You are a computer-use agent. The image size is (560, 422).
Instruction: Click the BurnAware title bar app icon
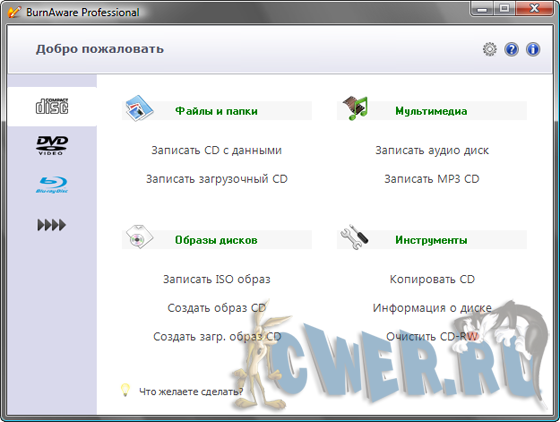[x=14, y=12]
